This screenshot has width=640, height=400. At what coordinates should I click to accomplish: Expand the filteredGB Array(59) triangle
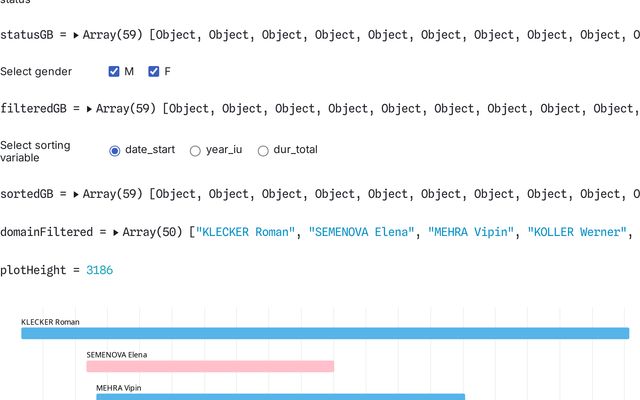click(90, 109)
